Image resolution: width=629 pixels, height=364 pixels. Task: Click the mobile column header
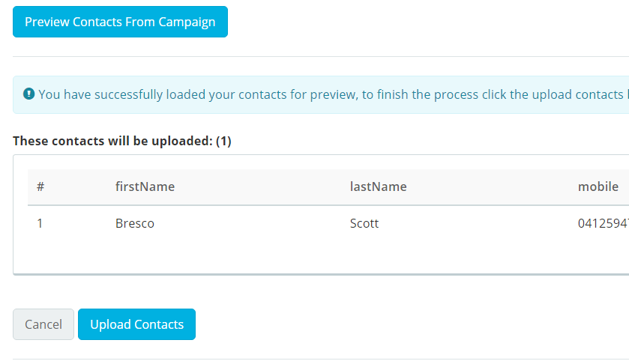pos(598,186)
